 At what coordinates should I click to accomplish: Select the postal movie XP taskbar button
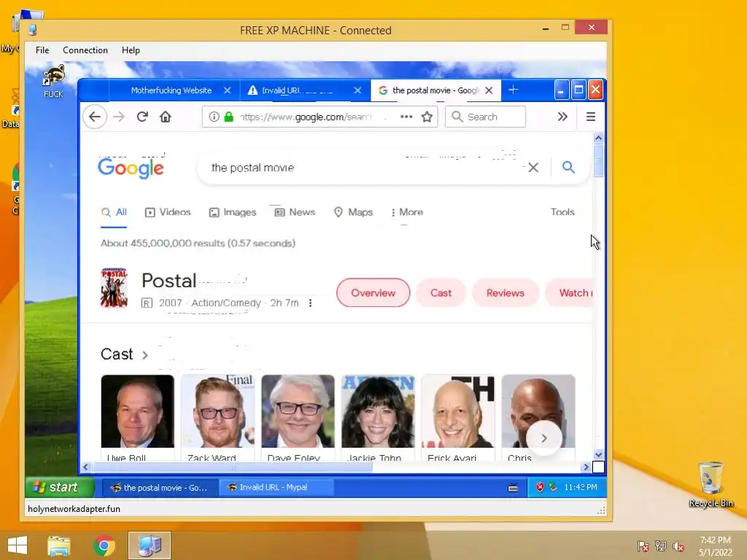pyautogui.click(x=158, y=488)
